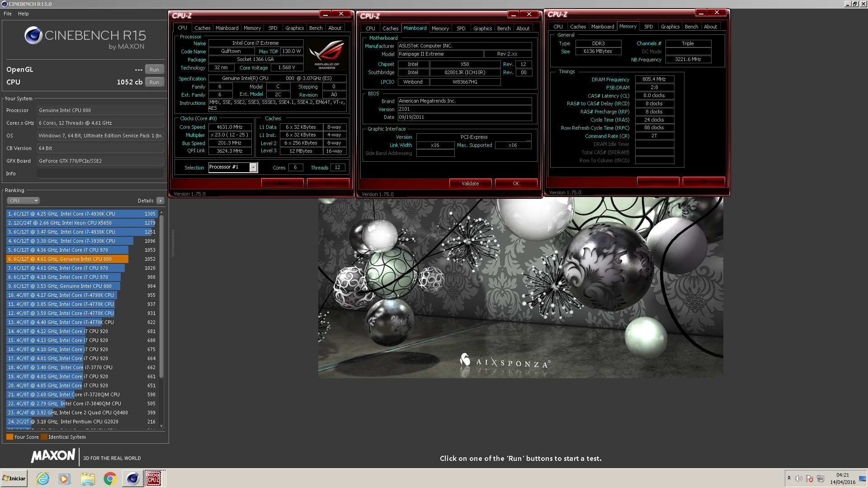
Task: Open Memory tab in the processor CPU-Z window
Action: pos(252,28)
